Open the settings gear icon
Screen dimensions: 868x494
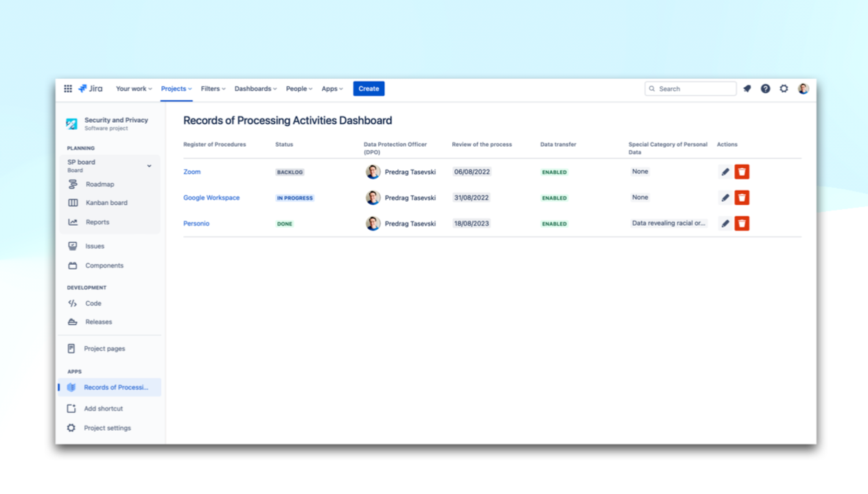(x=784, y=89)
